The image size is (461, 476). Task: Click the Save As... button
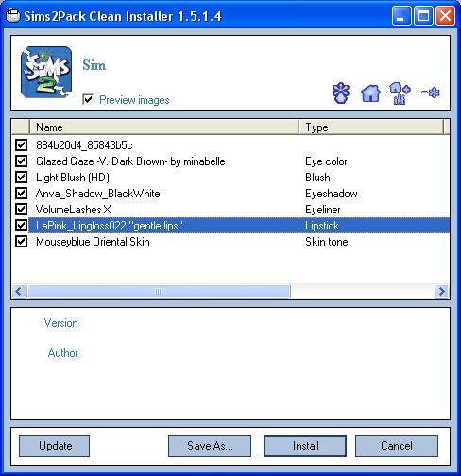(210, 446)
